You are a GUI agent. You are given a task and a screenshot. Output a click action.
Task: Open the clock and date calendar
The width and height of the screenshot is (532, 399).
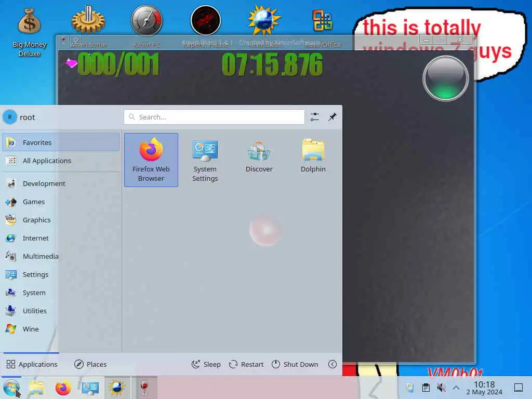coord(484,388)
